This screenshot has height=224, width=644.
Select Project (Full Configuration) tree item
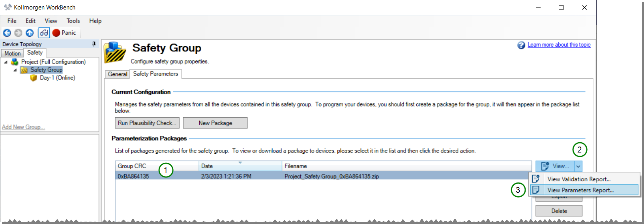[x=53, y=62]
